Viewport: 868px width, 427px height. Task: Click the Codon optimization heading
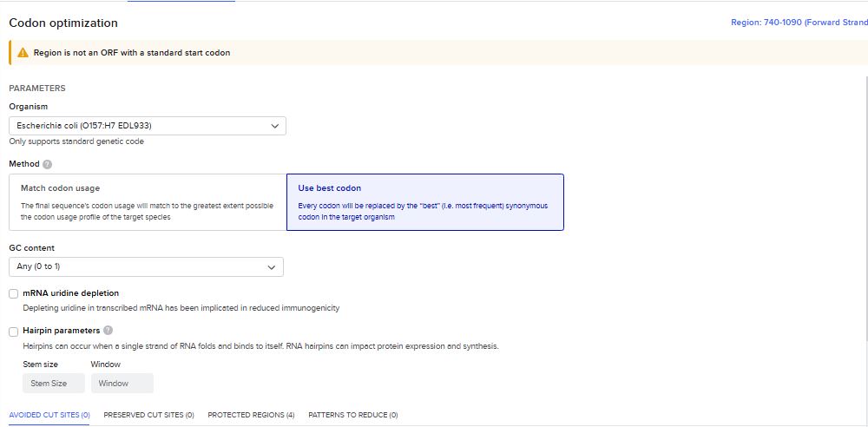[x=63, y=23]
